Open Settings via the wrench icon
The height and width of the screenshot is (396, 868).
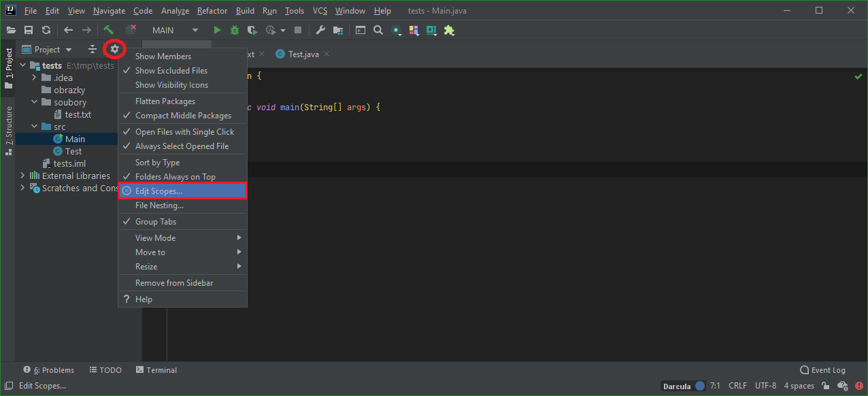(320, 30)
